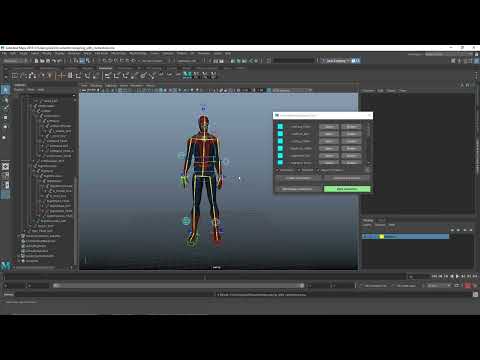Image resolution: width=480 pixels, height=360 pixels.
Task: Toggle the playback loop mode button
Action: (x=457, y=286)
